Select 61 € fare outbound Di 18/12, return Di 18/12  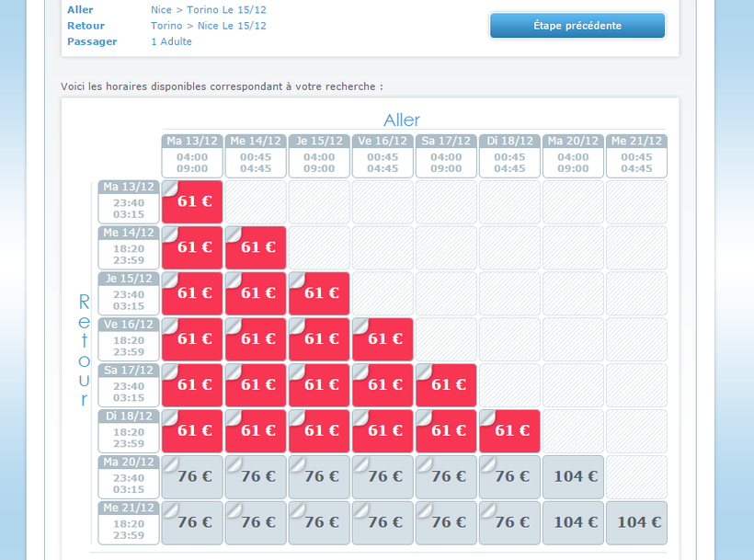[x=510, y=430]
